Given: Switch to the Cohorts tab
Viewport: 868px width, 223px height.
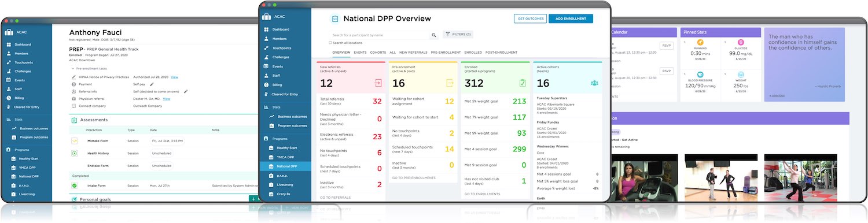Looking at the screenshot, I should [x=378, y=53].
